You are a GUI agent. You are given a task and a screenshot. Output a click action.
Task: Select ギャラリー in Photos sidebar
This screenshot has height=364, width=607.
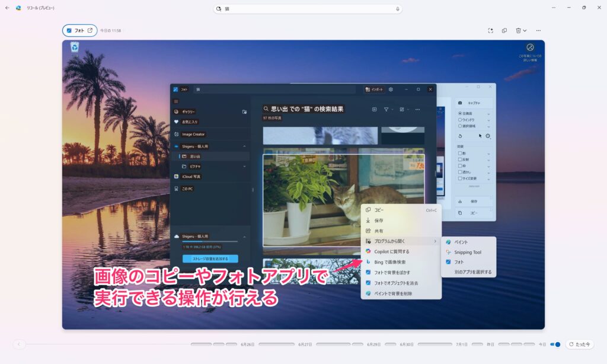pos(189,111)
